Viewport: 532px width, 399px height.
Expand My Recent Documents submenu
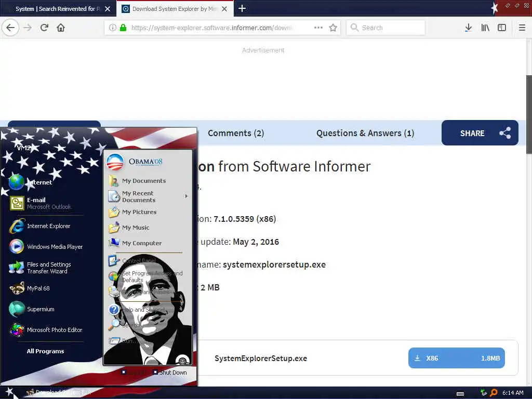[x=148, y=196]
